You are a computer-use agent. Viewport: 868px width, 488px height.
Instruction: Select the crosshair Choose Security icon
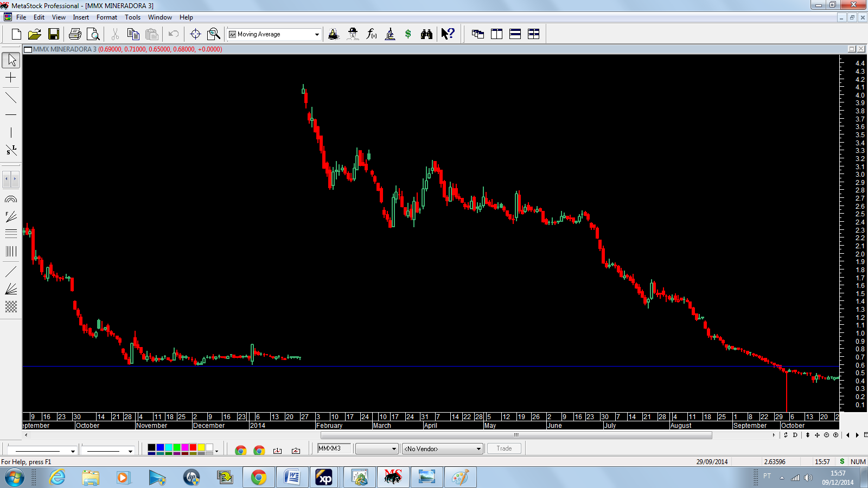tap(195, 34)
